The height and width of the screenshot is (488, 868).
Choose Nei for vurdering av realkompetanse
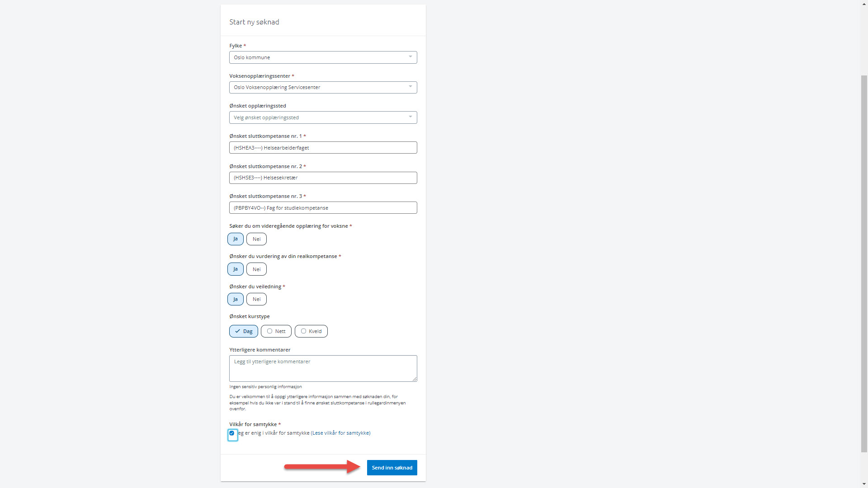tap(256, 269)
